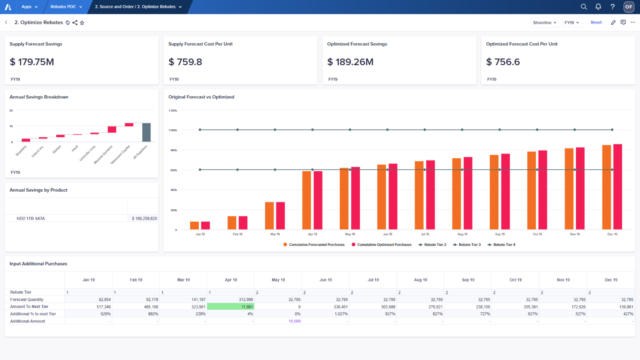
Task: Toggle Rebate Tier 2 legend item
Action: pos(432,244)
